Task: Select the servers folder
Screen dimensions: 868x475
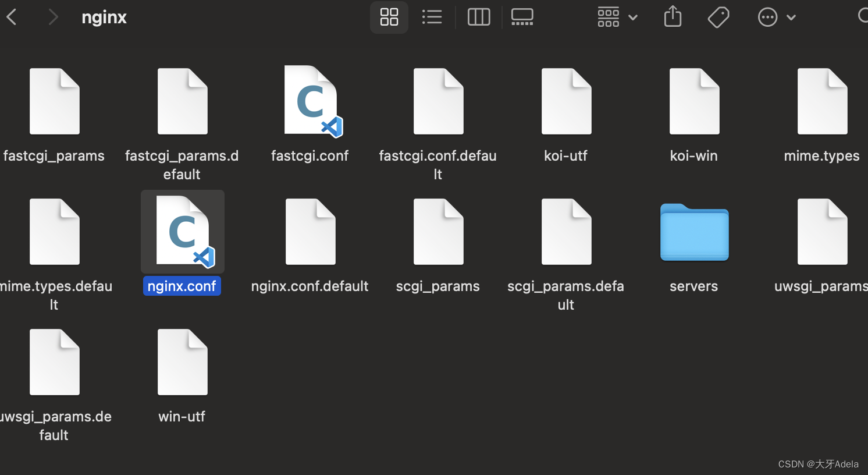Action: coord(693,232)
